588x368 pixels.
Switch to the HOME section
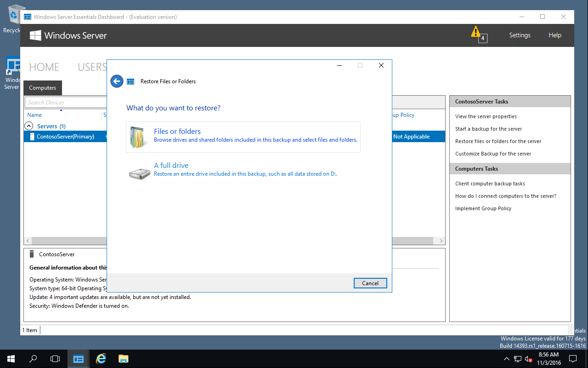[44, 67]
